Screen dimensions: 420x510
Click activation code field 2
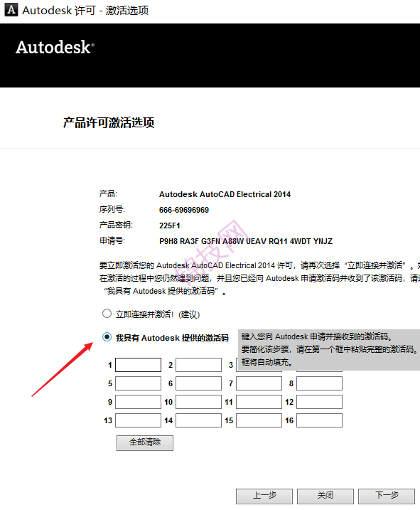(198, 365)
